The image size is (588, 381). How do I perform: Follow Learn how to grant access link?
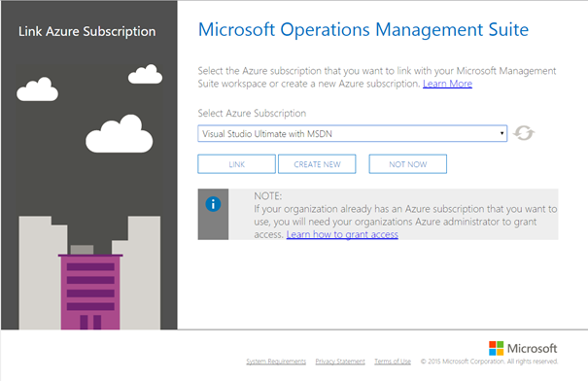(x=342, y=234)
